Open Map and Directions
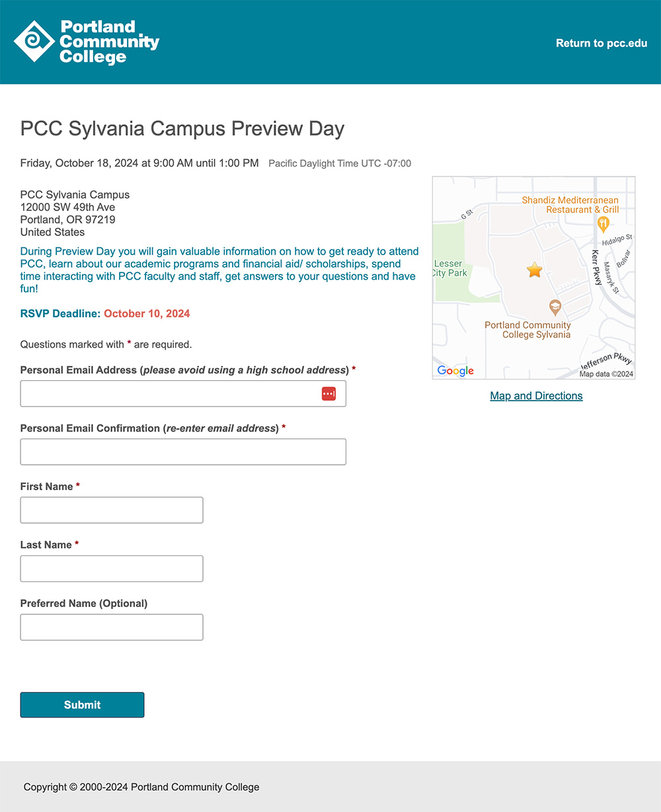Screen dimensions: 661x812 pos(536,395)
